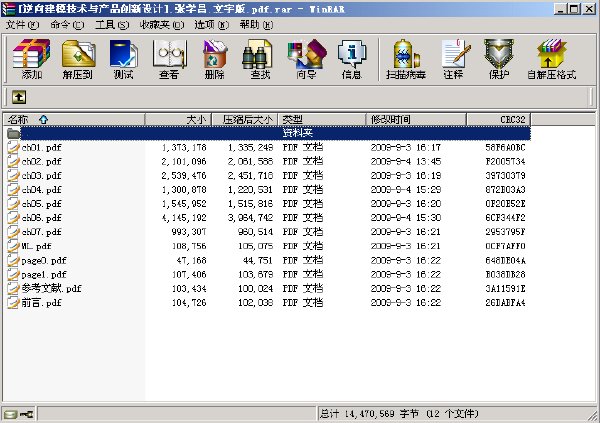Select file ch03.pdf
Screen dimensions: 600x423
click(x=41, y=176)
